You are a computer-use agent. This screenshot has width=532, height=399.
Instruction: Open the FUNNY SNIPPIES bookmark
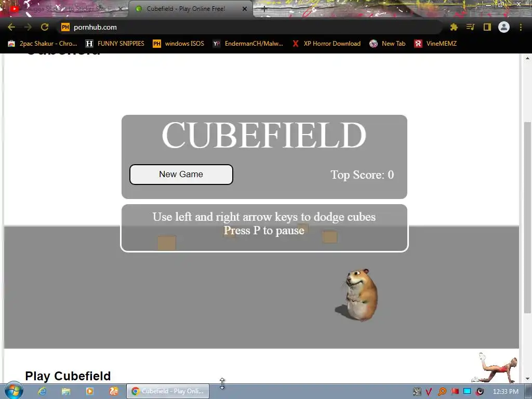coord(115,44)
